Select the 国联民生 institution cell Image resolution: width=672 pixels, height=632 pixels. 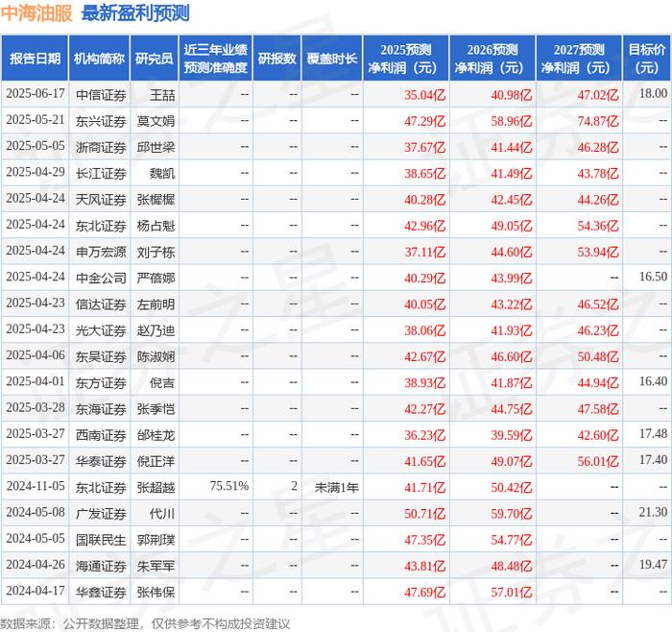(101, 540)
